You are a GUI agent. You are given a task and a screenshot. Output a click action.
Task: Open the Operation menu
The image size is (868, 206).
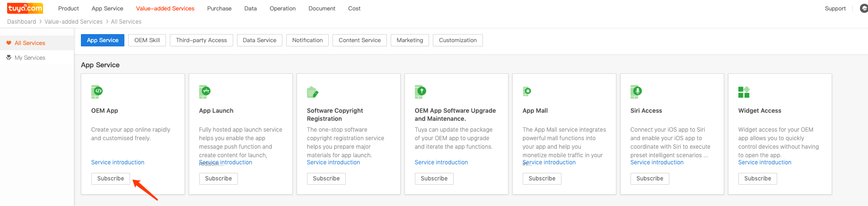tap(282, 9)
